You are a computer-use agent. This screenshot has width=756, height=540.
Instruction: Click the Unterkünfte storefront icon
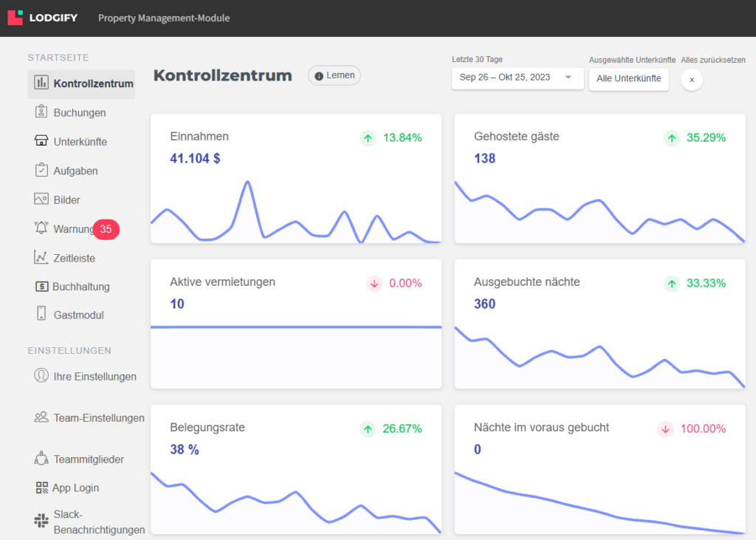click(x=41, y=140)
